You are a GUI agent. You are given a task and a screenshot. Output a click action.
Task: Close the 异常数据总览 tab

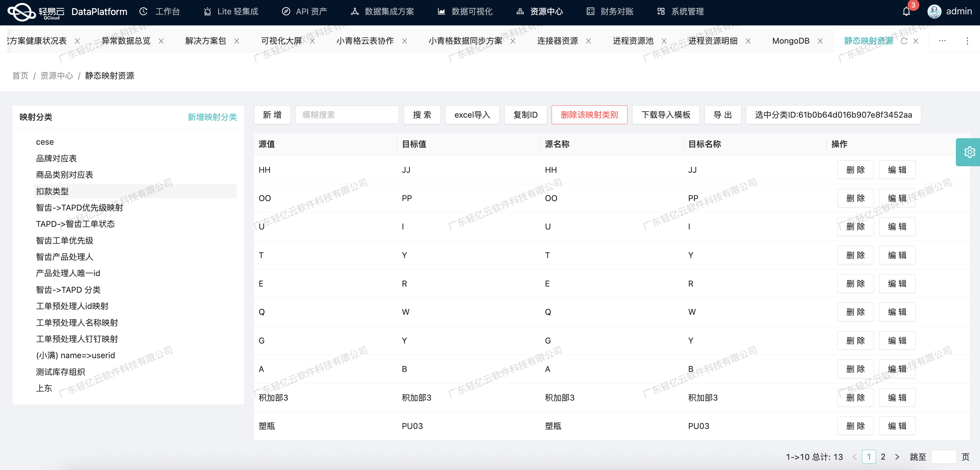(161, 41)
